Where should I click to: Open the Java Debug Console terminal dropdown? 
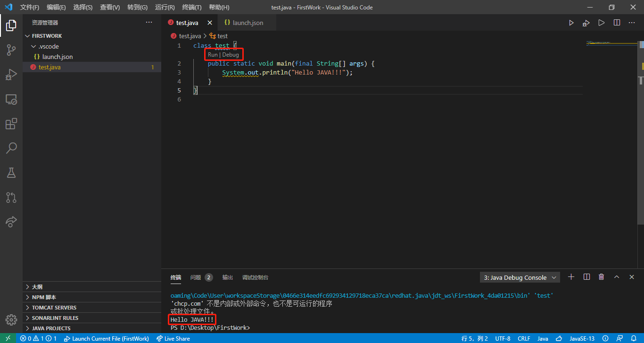(x=520, y=277)
